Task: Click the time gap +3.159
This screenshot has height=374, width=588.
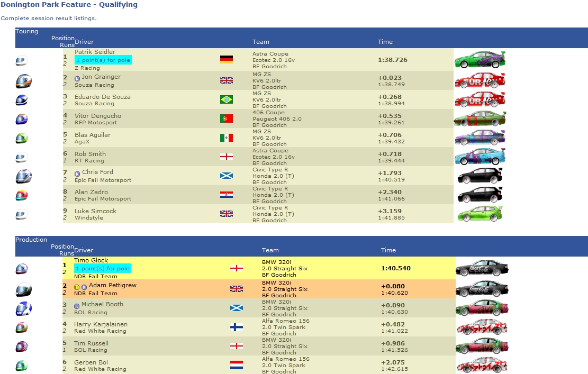Action: 390,211
